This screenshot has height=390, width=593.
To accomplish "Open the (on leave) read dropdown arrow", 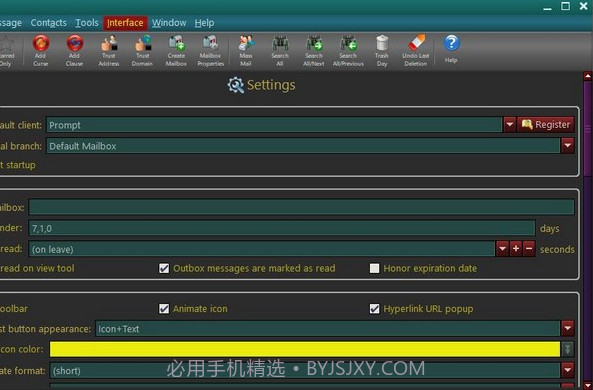I will point(502,249).
